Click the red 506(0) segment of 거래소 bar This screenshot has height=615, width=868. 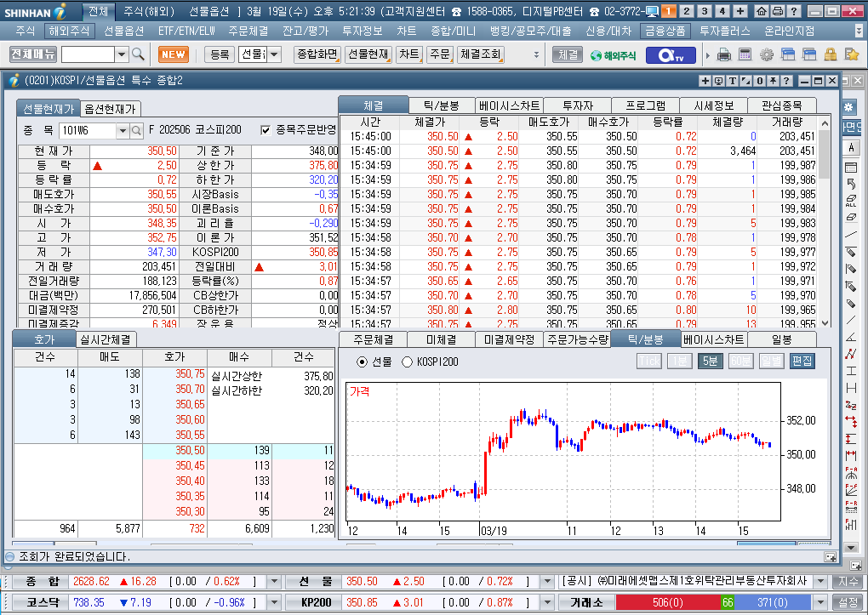(668, 602)
